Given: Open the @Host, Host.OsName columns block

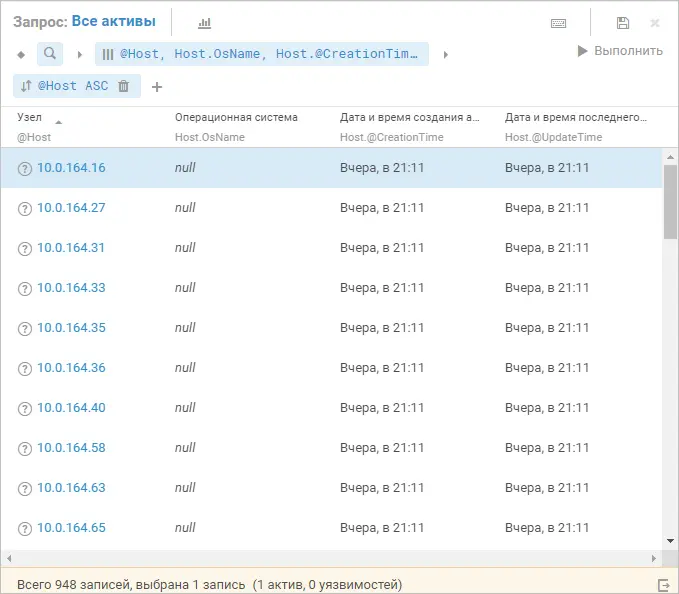Looking at the screenshot, I should (262, 54).
